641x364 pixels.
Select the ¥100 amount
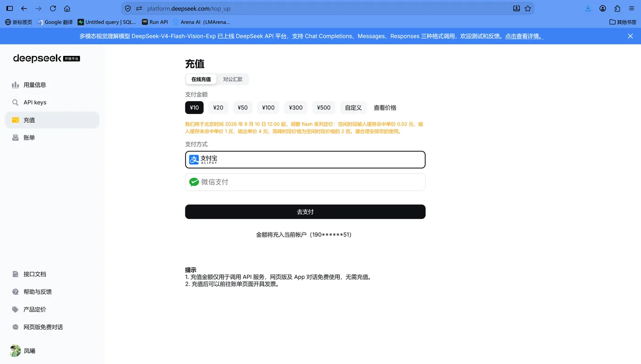(x=268, y=108)
